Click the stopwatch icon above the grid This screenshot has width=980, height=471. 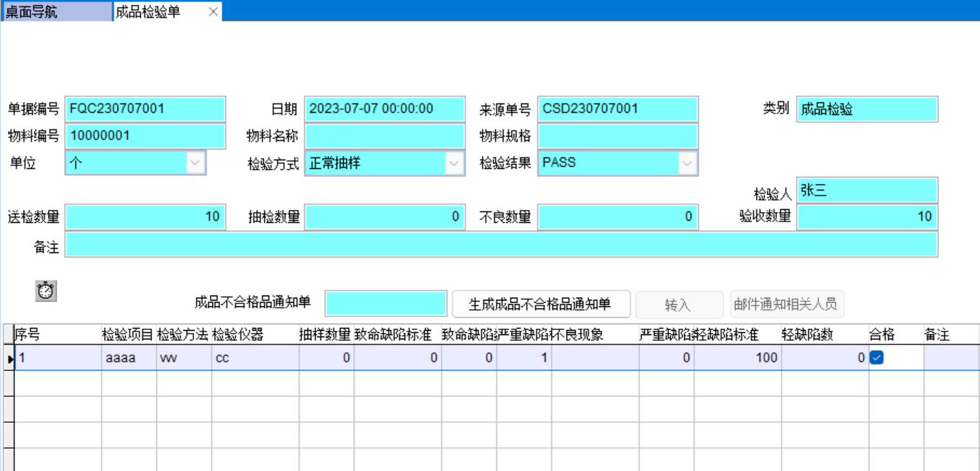46,291
